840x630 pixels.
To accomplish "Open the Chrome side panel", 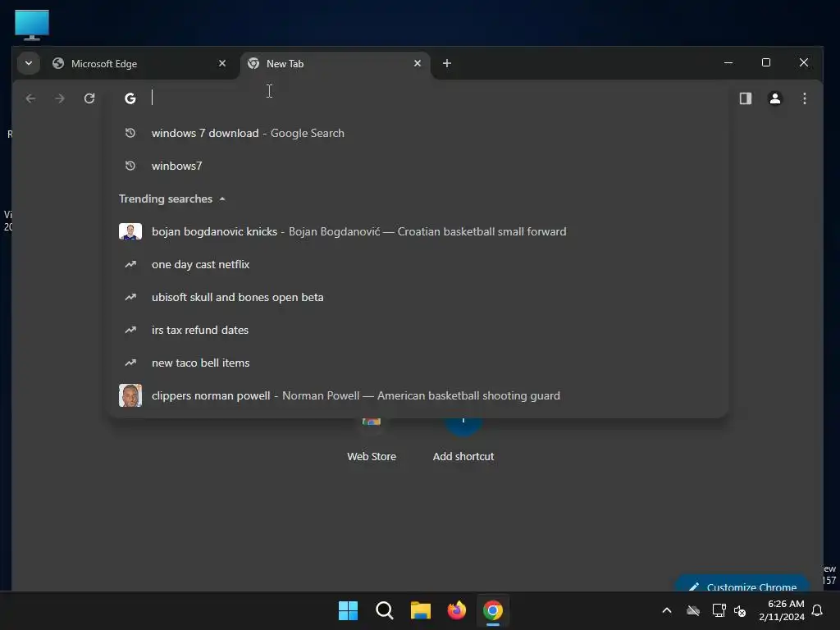I will 746,98.
